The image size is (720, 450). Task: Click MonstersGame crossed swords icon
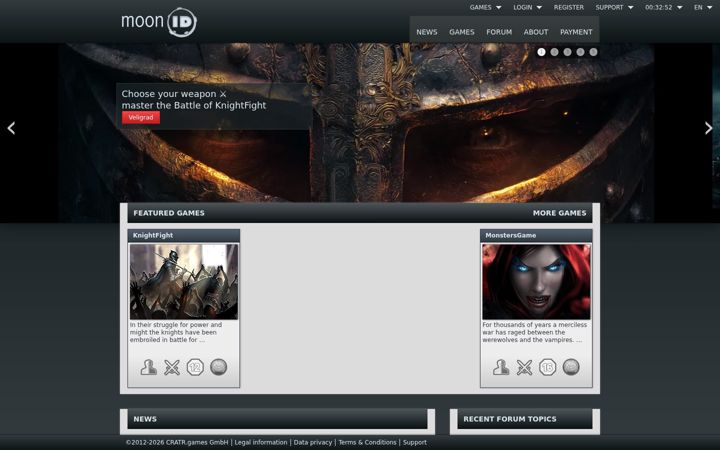pyautogui.click(x=524, y=367)
